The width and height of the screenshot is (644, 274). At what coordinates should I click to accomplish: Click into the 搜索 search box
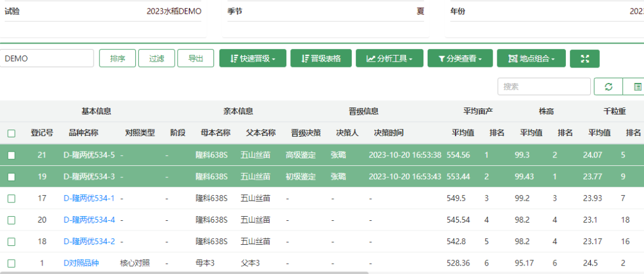[x=544, y=87]
